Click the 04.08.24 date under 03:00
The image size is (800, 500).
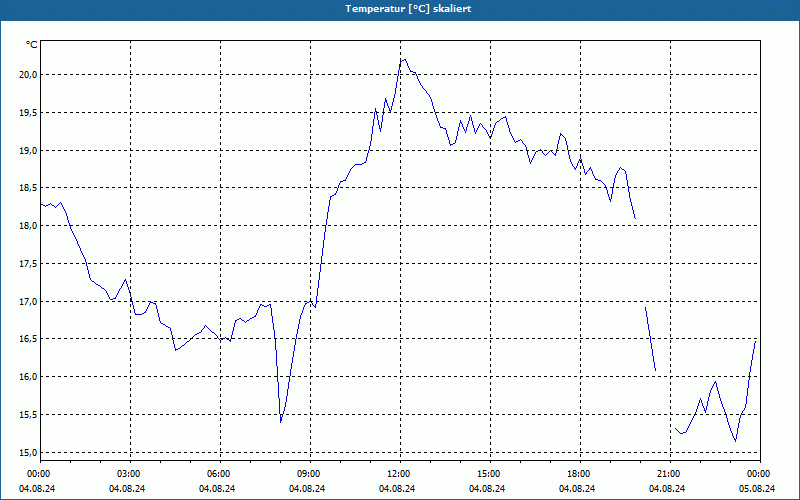tap(127, 489)
